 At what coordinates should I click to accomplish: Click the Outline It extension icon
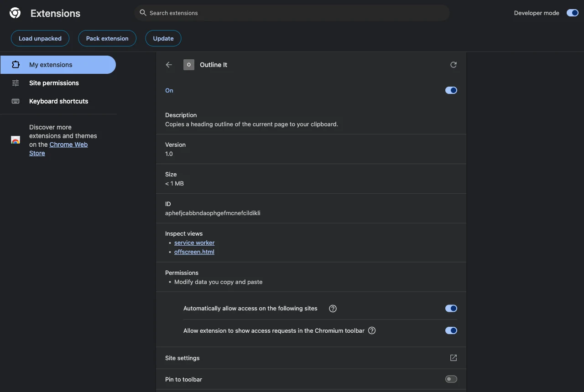pyautogui.click(x=189, y=65)
